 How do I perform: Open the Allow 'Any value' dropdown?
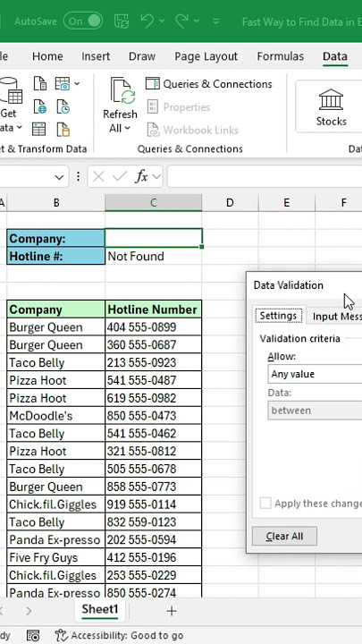[315, 374]
